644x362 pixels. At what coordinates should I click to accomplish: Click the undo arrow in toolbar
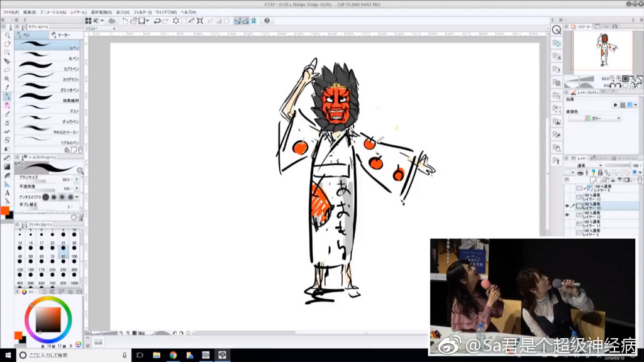pyautogui.click(x=157, y=21)
